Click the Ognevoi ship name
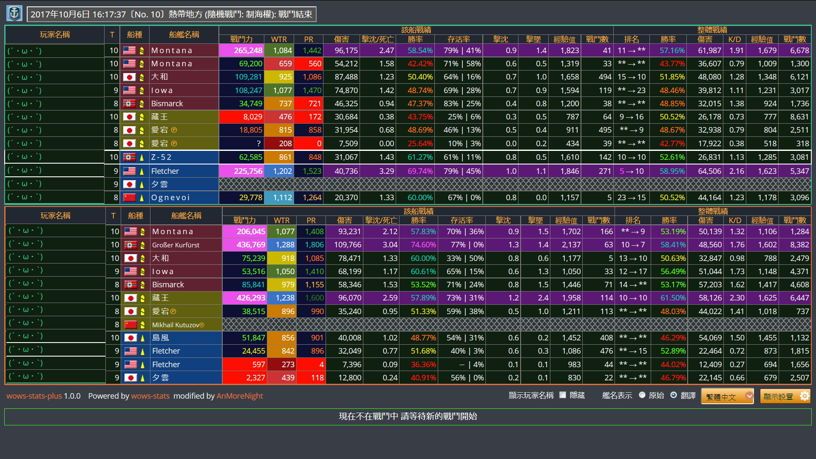 coord(170,198)
